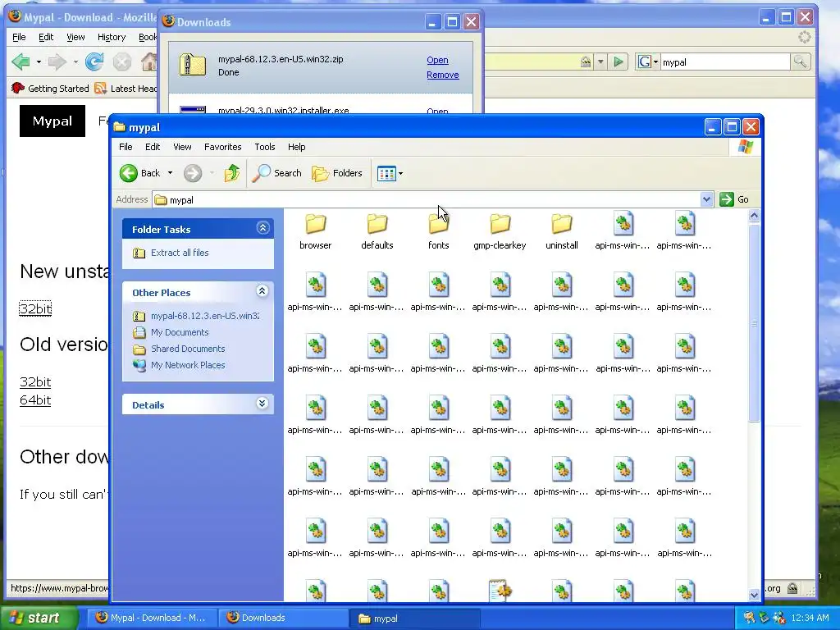Open the File menu in Mypal browser
This screenshot has height=630, width=840.
19,37
